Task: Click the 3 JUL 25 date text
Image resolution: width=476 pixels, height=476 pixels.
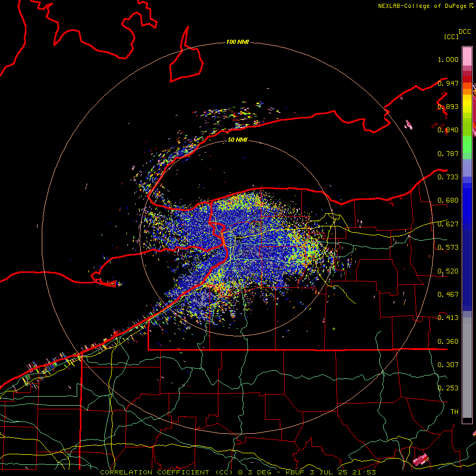Action: [x=328, y=472]
